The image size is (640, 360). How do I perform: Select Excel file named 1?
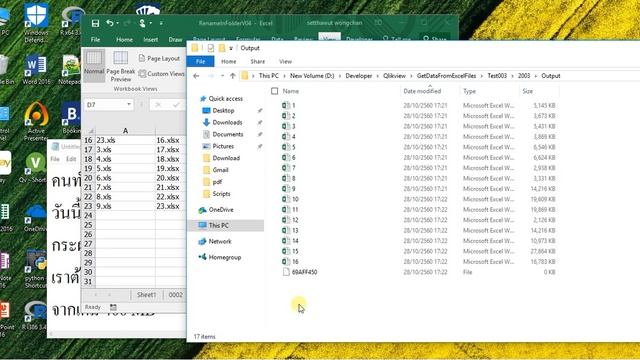pyautogui.click(x=289, y=105)
